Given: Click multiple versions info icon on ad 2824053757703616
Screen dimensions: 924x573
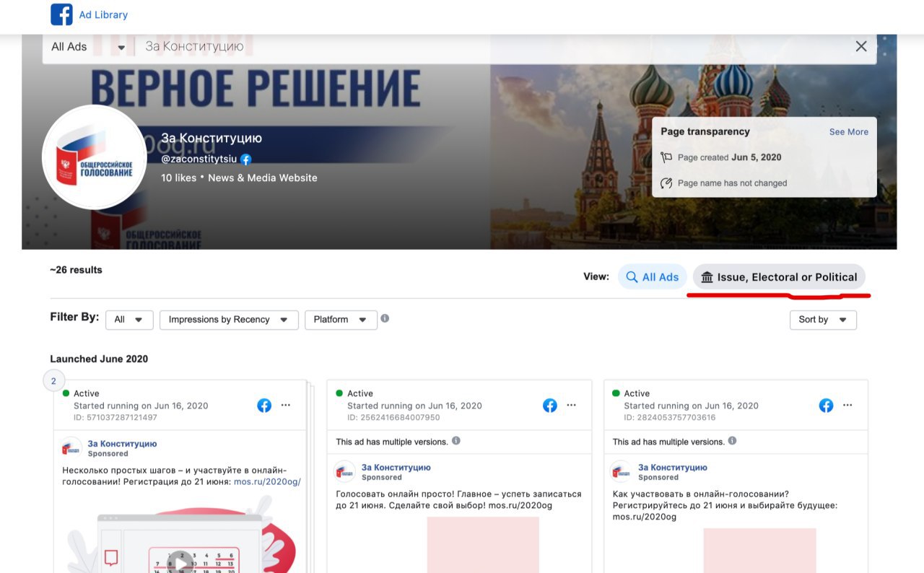Looking at the screenshot, I should click(733, 441).
